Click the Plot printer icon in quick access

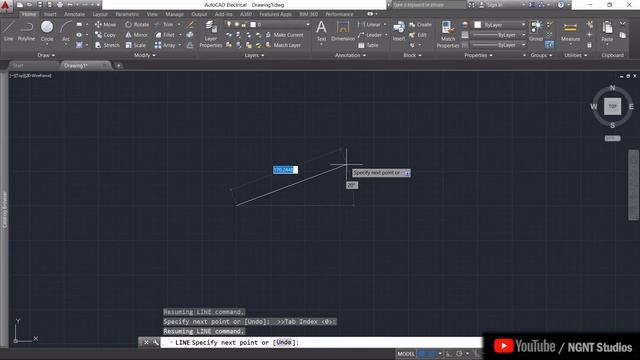click(60, 5)
